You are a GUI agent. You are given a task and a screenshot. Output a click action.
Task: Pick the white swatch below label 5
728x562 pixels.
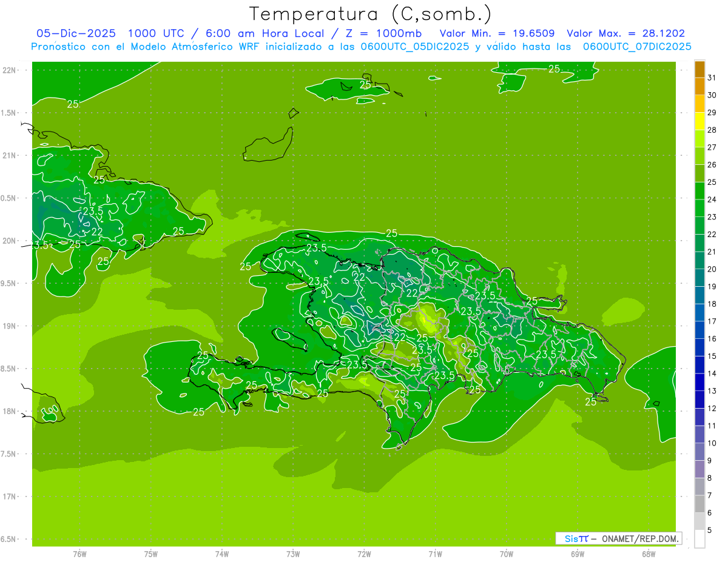click(x=699, y=538)
